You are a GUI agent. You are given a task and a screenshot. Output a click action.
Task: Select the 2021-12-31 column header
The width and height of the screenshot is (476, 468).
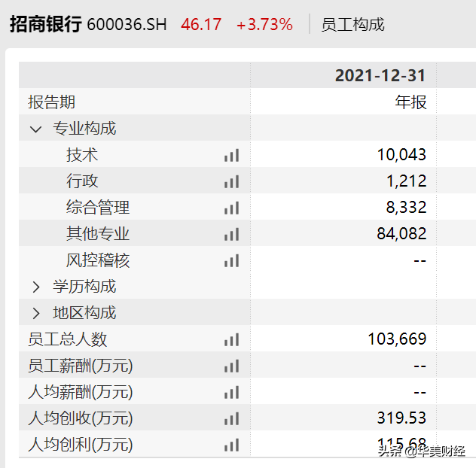pyautogui.click(x=380, y=75)
